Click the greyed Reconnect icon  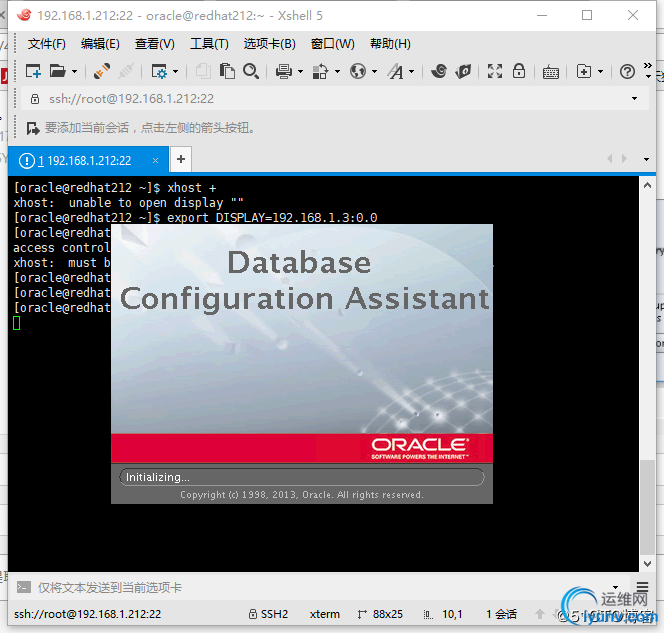[x=126, y=71]
